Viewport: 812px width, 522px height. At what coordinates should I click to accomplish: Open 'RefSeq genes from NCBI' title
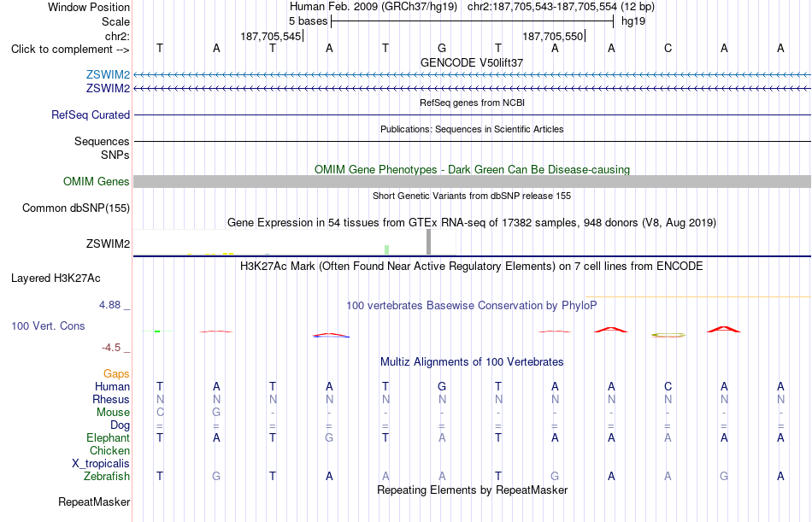coord(472,103)
